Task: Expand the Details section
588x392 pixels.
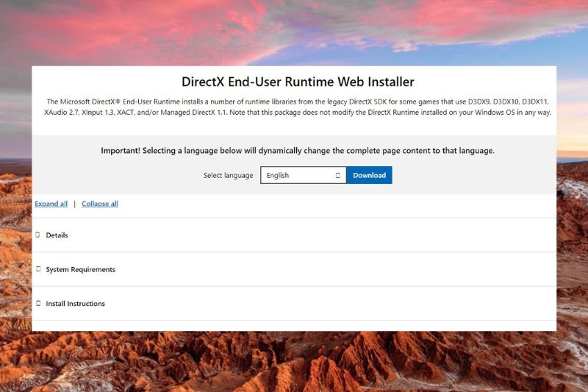Action: click(294, 235)
